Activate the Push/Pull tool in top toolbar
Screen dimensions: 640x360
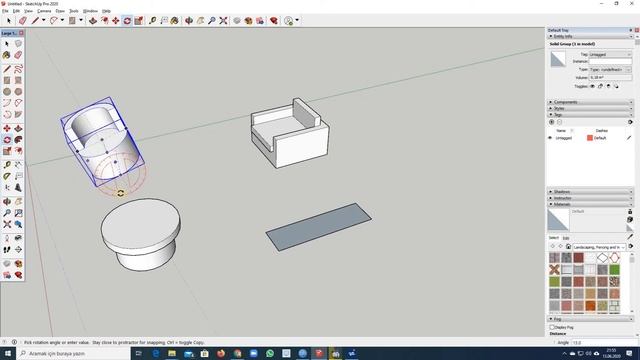[93, 20]
